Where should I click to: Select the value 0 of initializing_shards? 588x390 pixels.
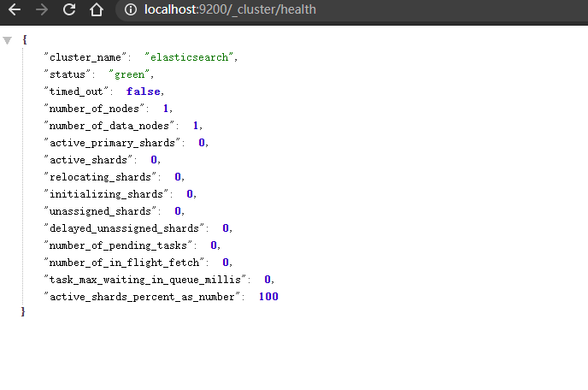coord(190,194)
